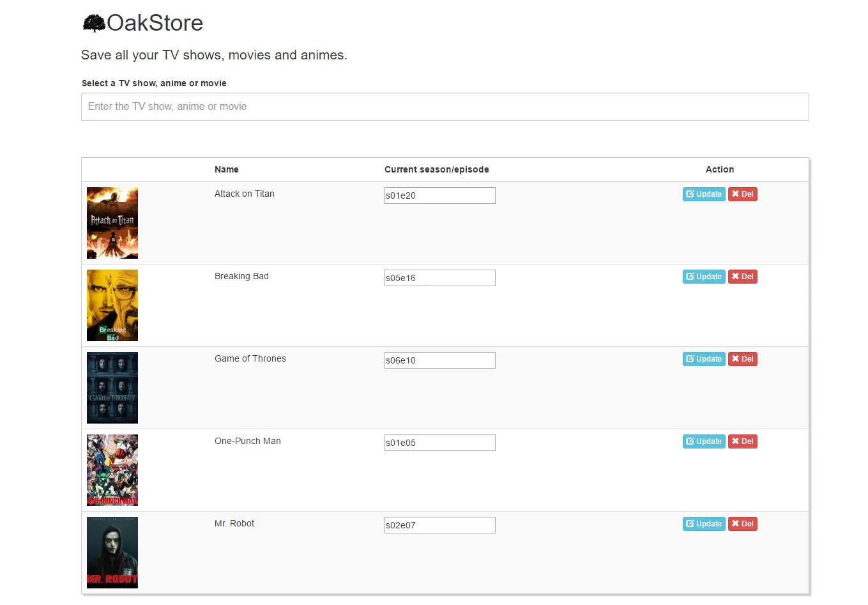Edit the One-Punch Man episode field s01e05
This screenshot has width=868, height=605.
pyautogui.click(x=440, y=443)
